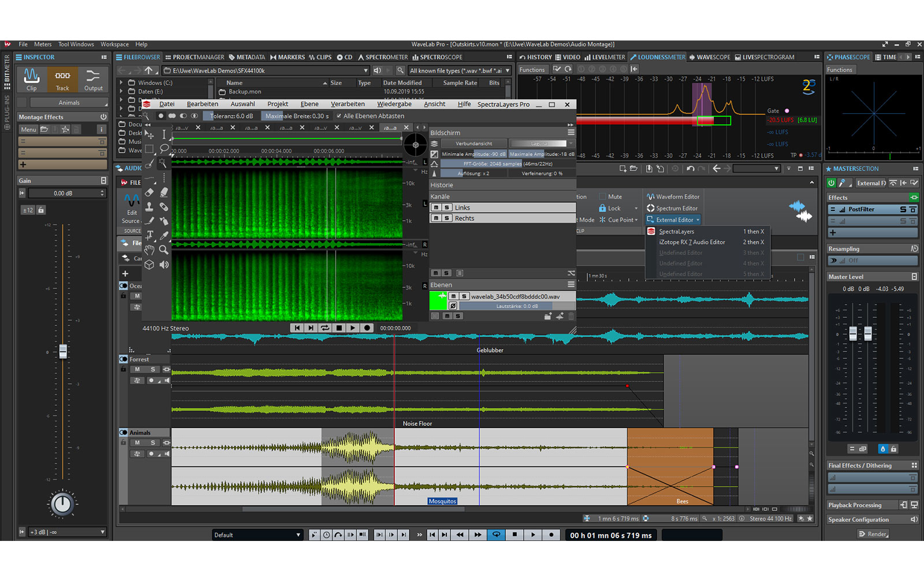Image resolution: width=924 pixels, height=582 pixels.
Task: Select the Output button in Inspector
Action: pyautogui.click(x=93, y=80)
